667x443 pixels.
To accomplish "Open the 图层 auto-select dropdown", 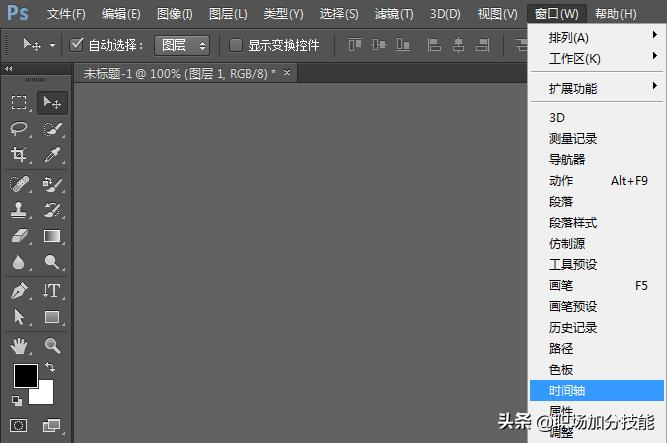I will [182, 45].
